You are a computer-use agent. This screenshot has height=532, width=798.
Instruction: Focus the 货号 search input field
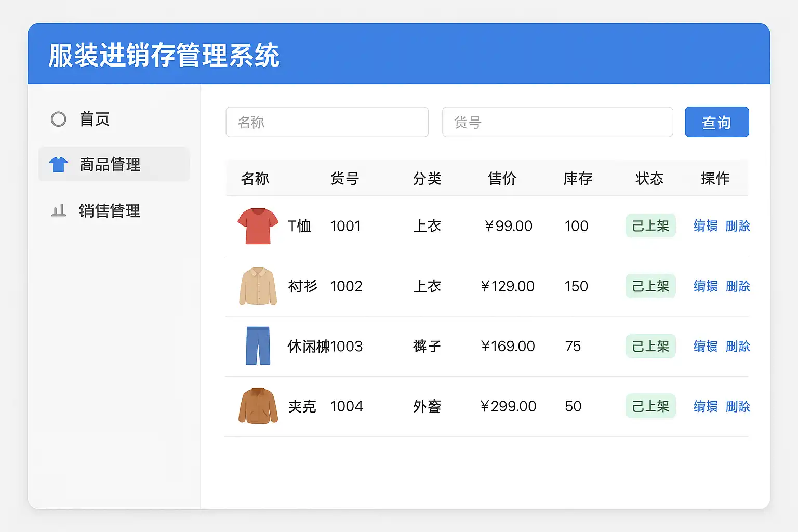(557, 122)
